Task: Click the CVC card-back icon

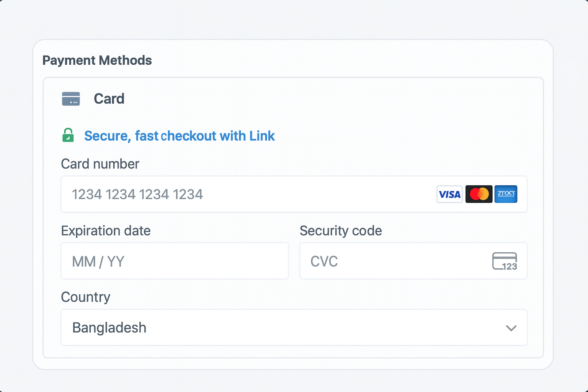Action: [x=505, y=261]
